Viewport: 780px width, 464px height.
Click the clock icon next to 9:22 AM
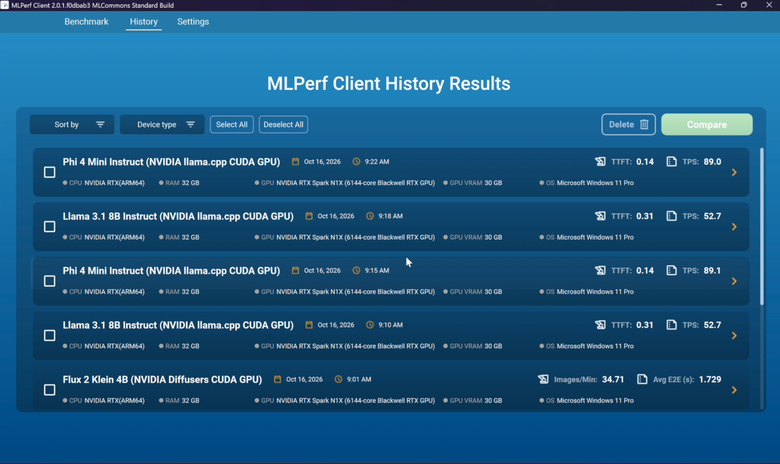tap(356, 162)
